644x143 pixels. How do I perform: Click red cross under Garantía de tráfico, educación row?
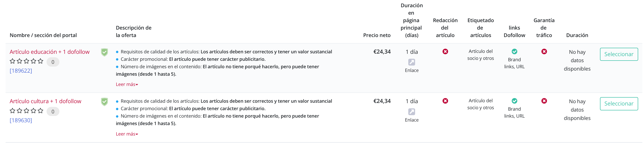[x=544, y=51]
